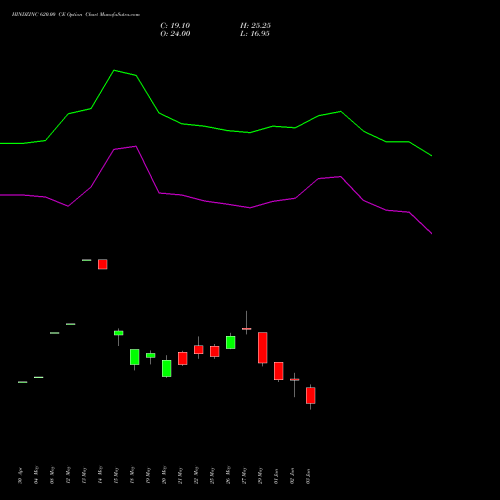Click the green candlestick above 18 May

click(x=135, y=357)
